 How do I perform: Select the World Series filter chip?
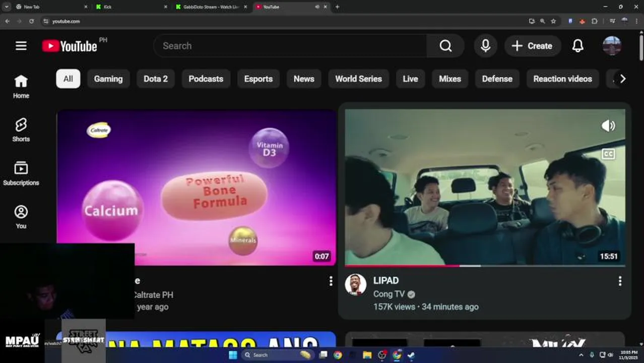[x=358, y=79]
